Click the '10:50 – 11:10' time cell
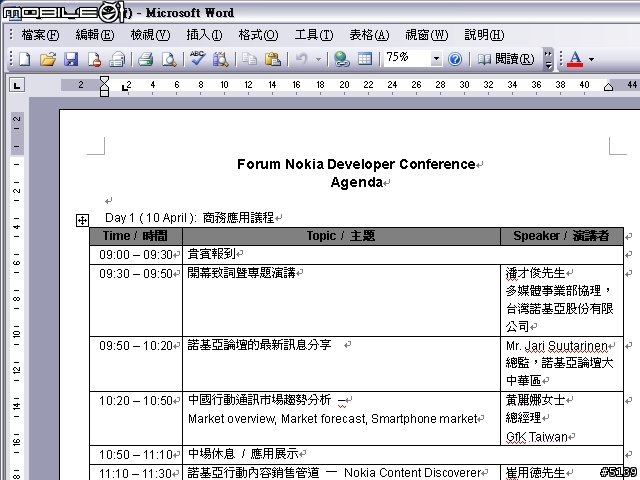640x480 pixels. tap(136, 454)
